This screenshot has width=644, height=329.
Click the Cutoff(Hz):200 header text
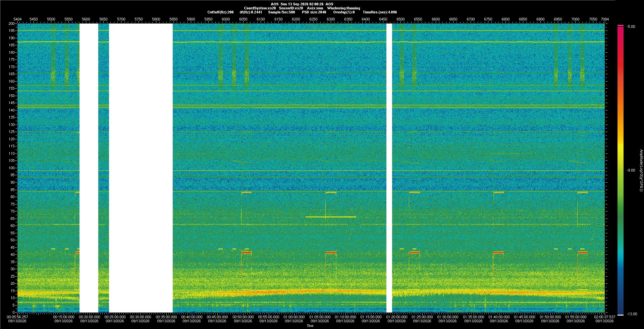[220, 12]
